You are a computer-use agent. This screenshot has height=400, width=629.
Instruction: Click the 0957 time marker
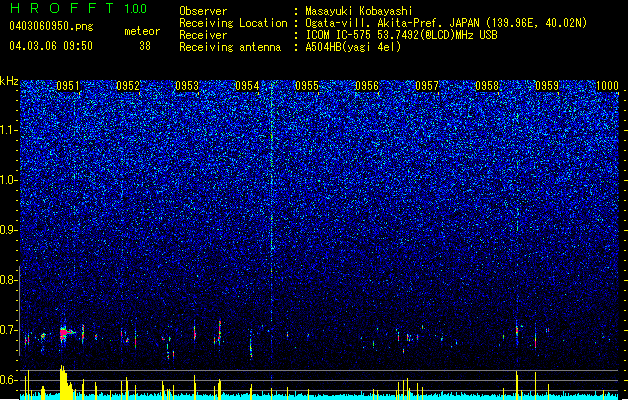(x=427, y=86)
